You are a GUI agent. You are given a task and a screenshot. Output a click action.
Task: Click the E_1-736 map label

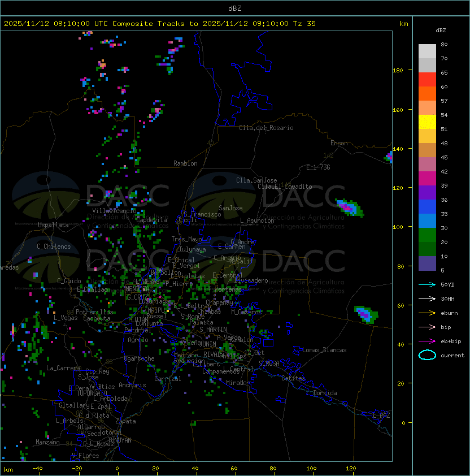(x=318, y=167)
